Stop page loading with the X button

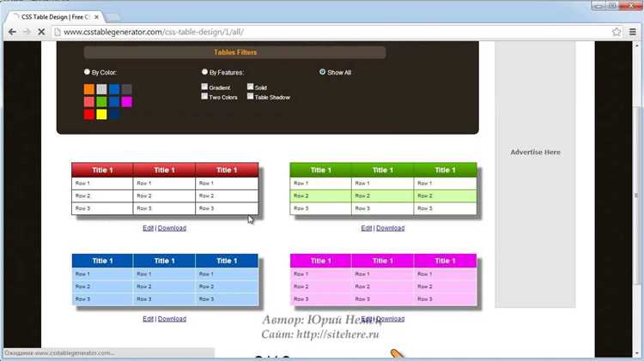[x=41, y=32]
